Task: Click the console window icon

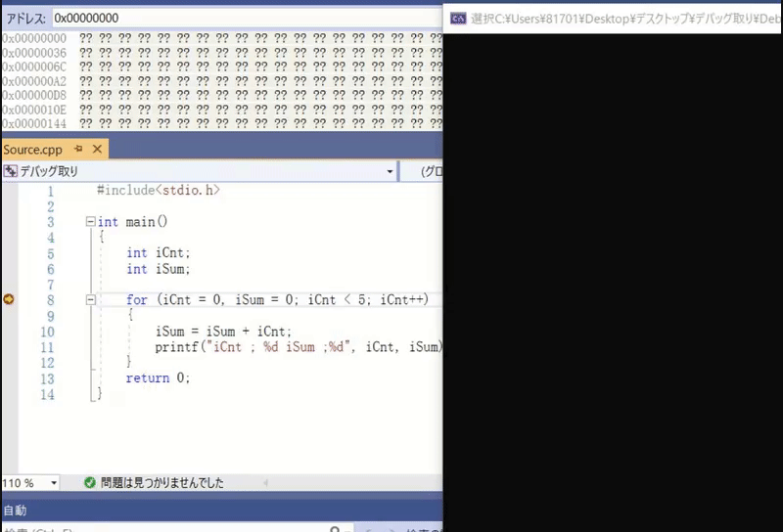Action: point(458,19)
